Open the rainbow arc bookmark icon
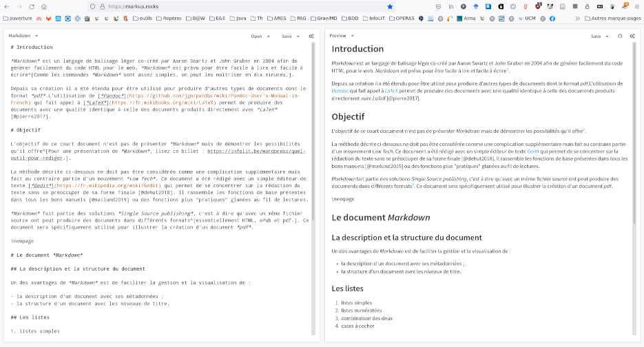This screenshot has width=644, height=347. point(450,19)
